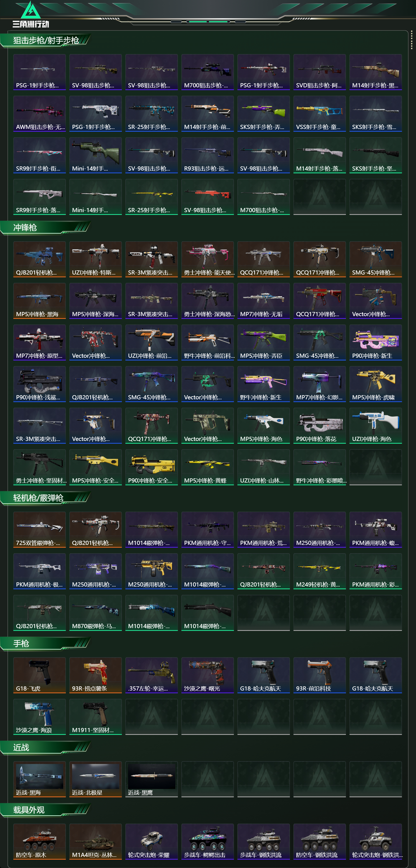Open the 93R-捞点薯条 pistol skin
Viewport: 416px width, 868px height.
tap(95, 675)
